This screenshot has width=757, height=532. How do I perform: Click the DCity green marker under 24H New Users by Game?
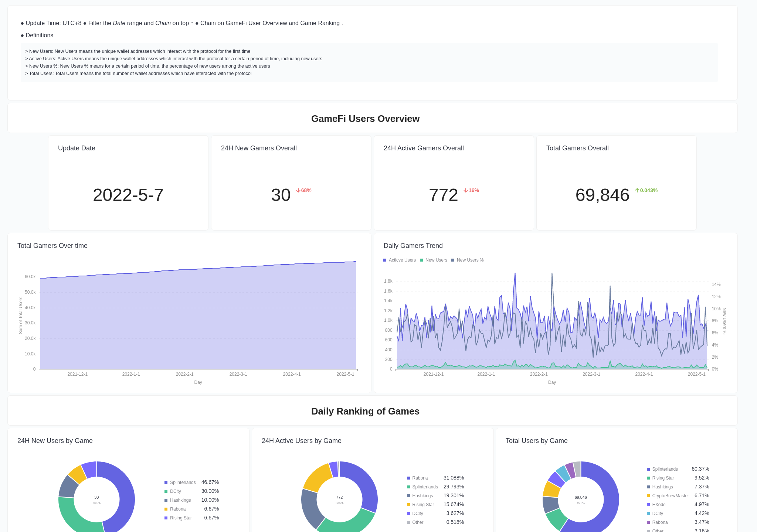pos(166,491)
